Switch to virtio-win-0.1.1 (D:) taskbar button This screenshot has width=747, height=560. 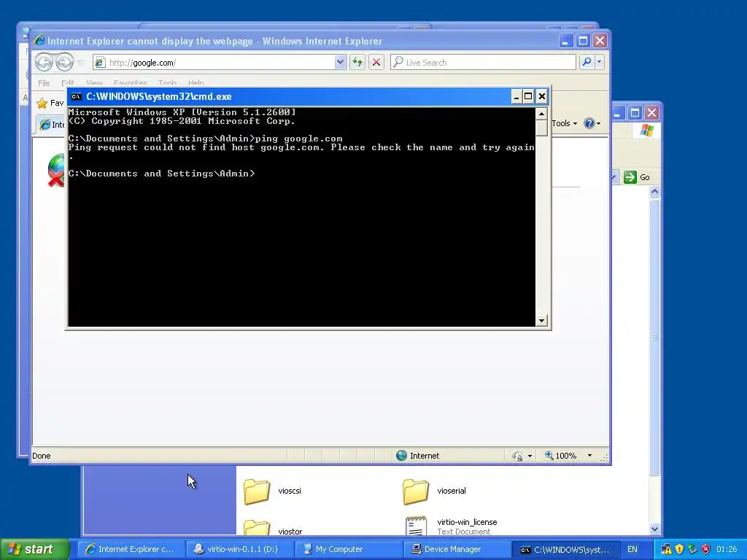[239, 549]
